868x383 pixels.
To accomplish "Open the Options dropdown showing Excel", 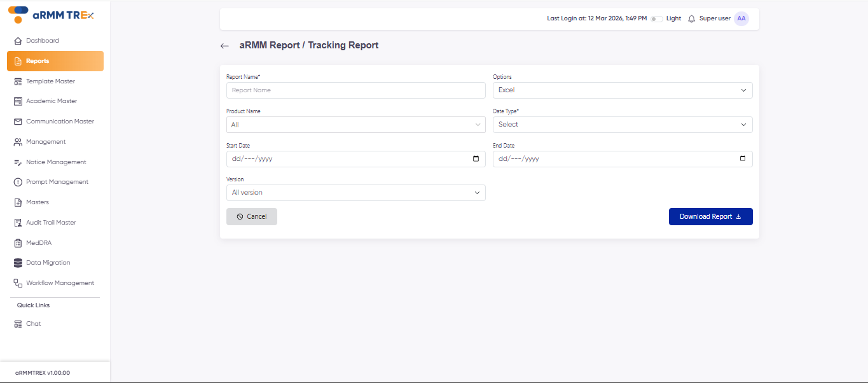I will point(622,90).
